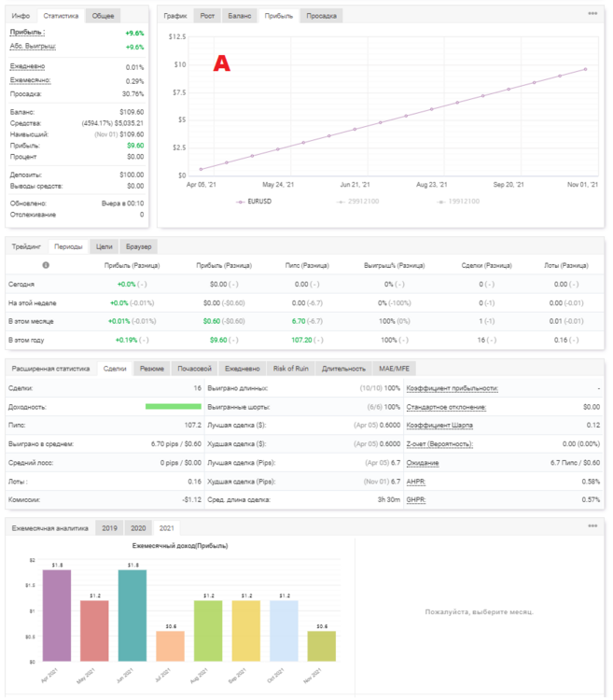Viewport: 613px width, 700px height.
Task: Click the Sep 2021 yellow bar
Action: pyautogui.click(x=246, y=631)
